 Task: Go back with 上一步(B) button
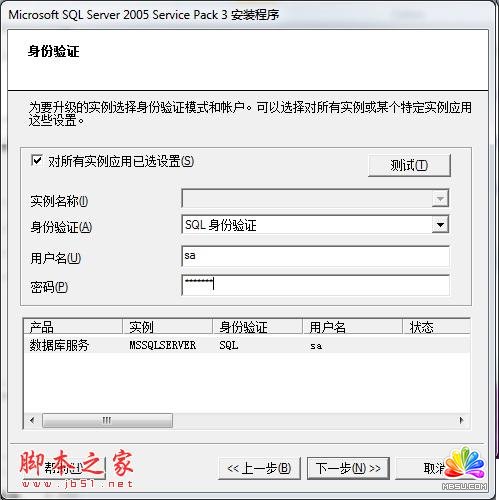coord(259,468)
